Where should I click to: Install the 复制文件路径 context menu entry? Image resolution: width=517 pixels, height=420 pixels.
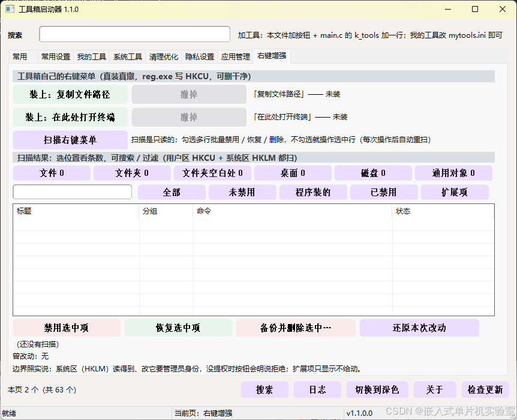[x=70, y=94]
